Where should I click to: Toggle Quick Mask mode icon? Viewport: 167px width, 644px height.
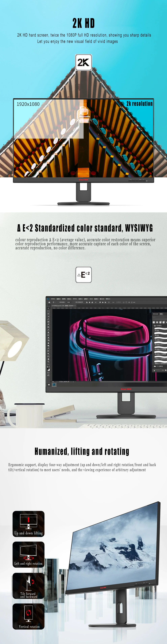(x=48, y=373)
